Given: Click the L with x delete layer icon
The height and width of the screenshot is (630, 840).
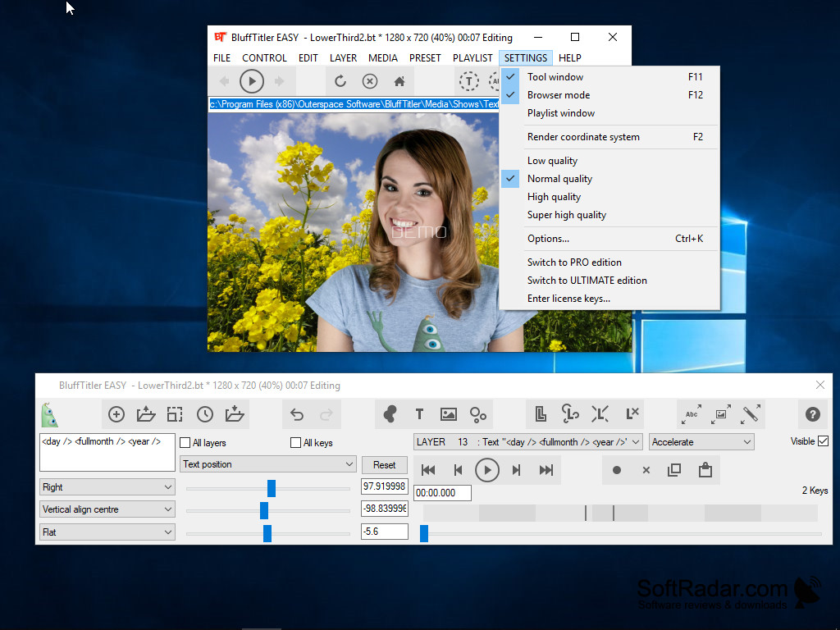Looking at the screenshot, I should (x=632, y=413).
